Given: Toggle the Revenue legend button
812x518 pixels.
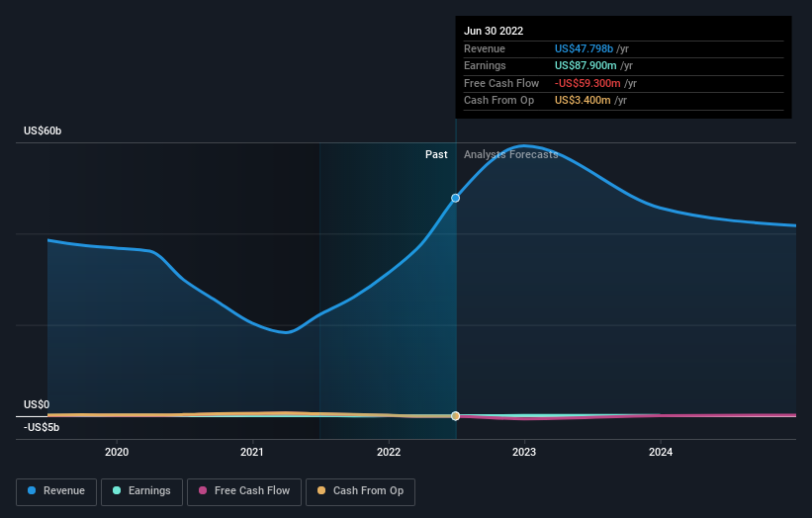Looking at the screenshot, I should (56, 491).
